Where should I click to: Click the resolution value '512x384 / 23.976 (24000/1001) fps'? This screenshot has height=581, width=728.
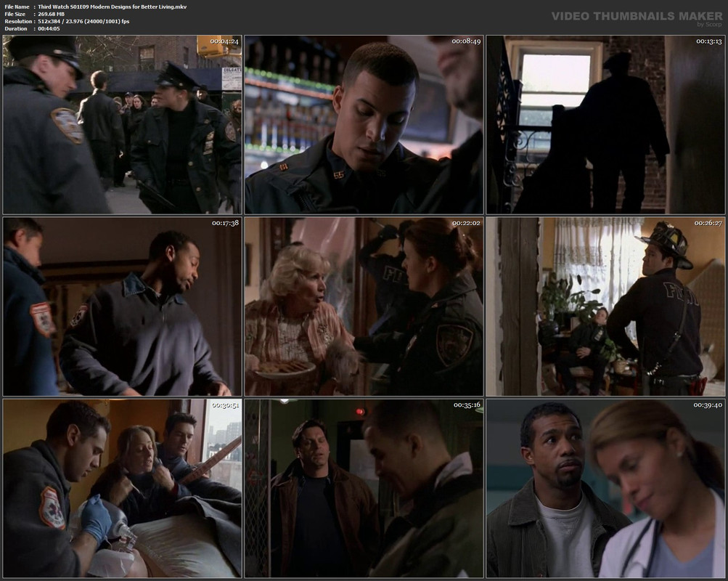[83, 21]
